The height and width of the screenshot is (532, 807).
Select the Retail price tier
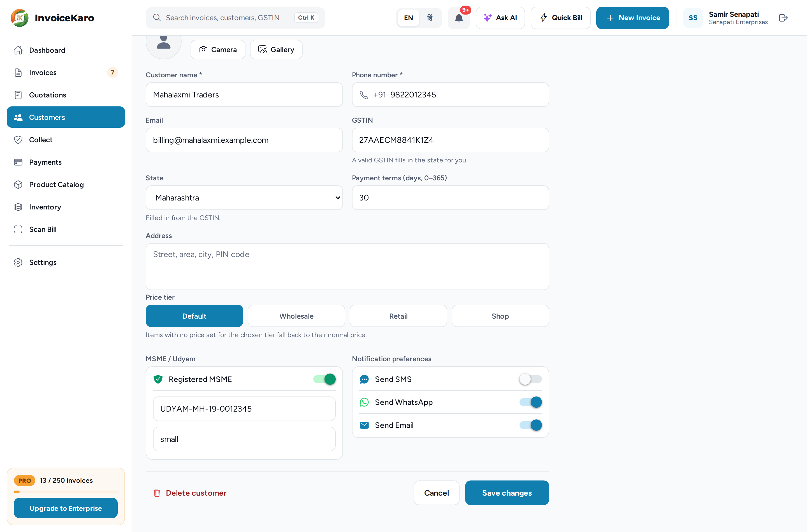398,316
